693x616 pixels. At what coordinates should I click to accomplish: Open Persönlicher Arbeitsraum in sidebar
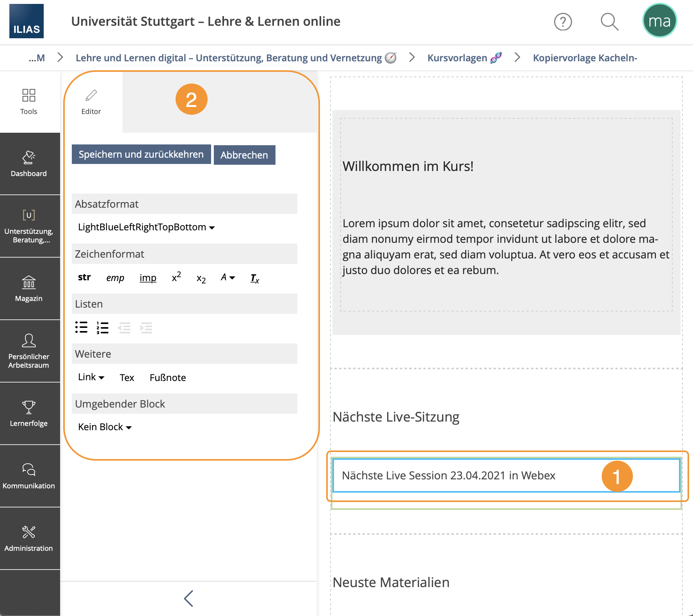(x=29, y=351)
